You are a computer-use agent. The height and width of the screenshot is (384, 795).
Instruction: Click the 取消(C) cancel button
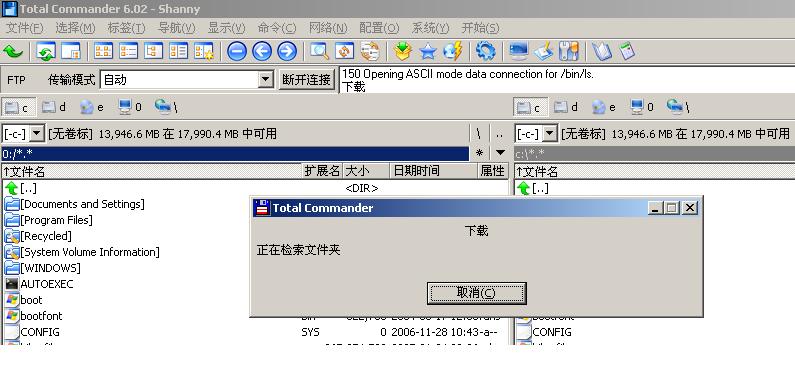[477, 293]
